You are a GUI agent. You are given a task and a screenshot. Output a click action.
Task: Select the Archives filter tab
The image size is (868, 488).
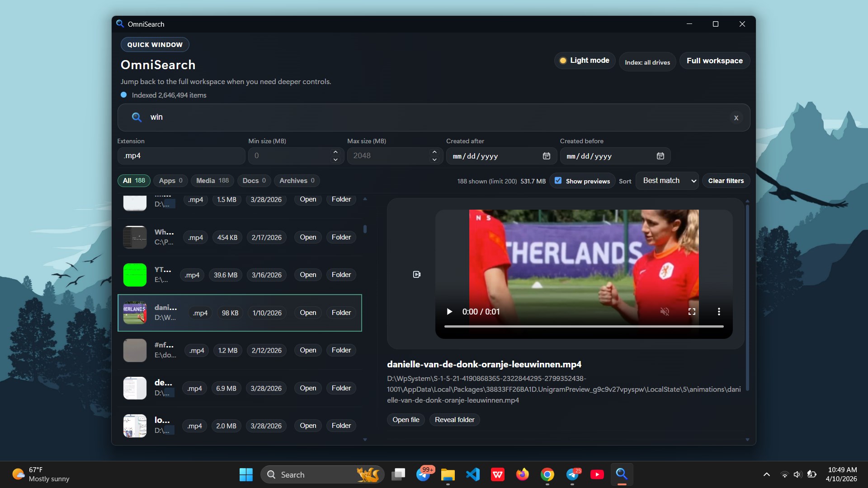(297, 181)
